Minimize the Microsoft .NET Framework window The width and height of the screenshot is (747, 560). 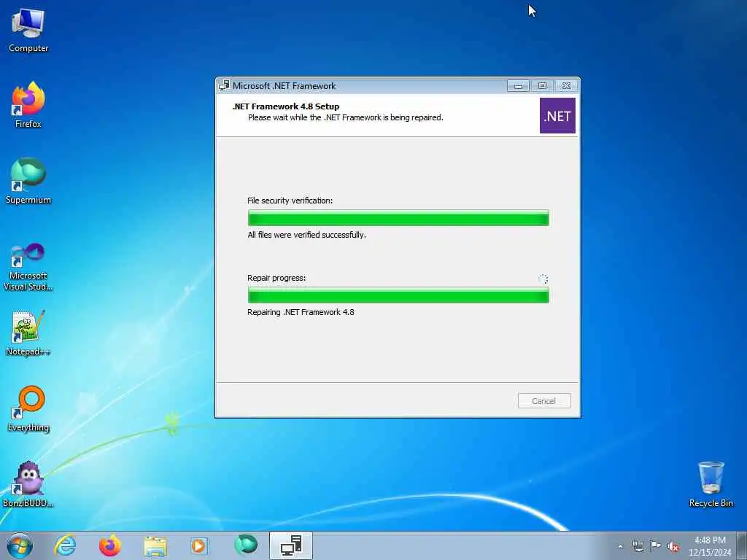[x=519, y=86]
